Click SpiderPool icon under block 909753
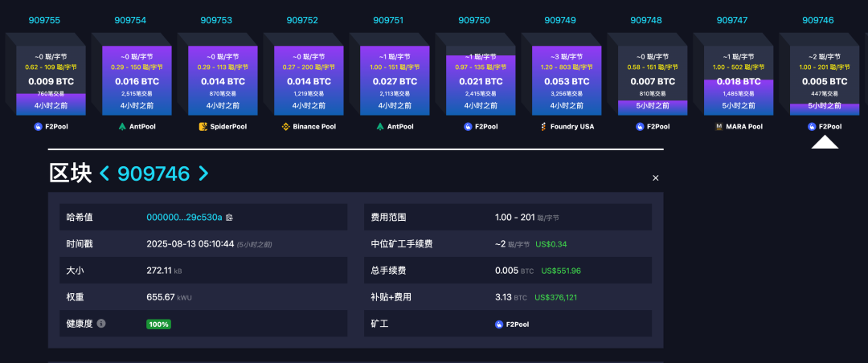The width and height of the screenshot is (868, 363). pos(203,127)
